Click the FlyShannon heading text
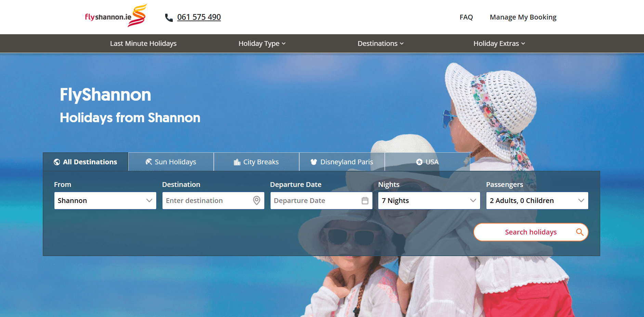Screen dimensions: 644x317 point(105,95)
